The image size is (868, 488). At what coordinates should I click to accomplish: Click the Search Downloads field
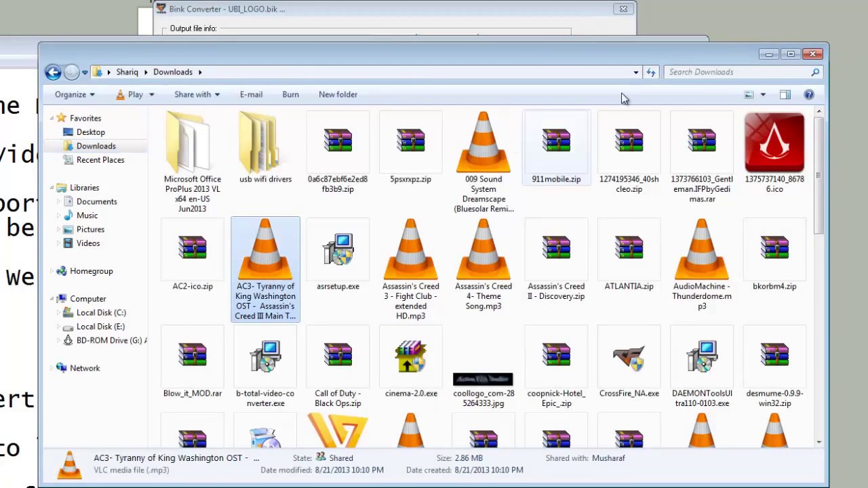742,72
